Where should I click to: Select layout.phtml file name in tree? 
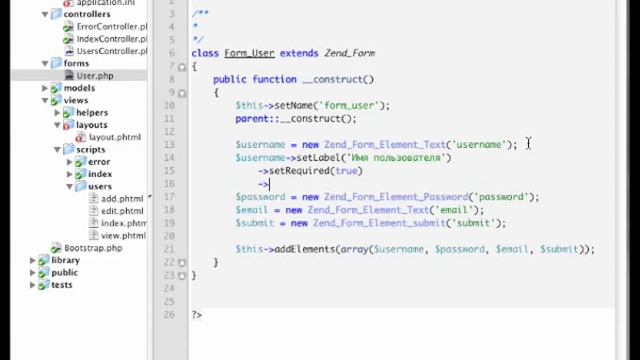click(x=115, y=137)
